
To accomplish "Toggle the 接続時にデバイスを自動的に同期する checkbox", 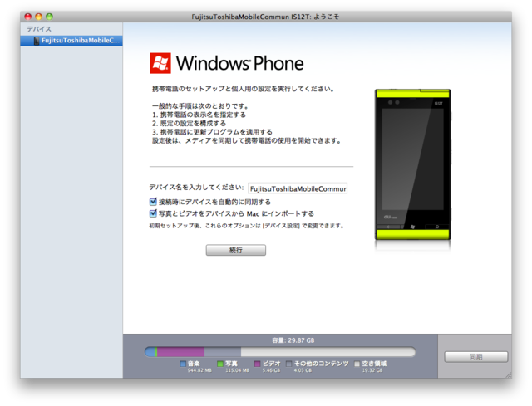I will click(153, 202).
